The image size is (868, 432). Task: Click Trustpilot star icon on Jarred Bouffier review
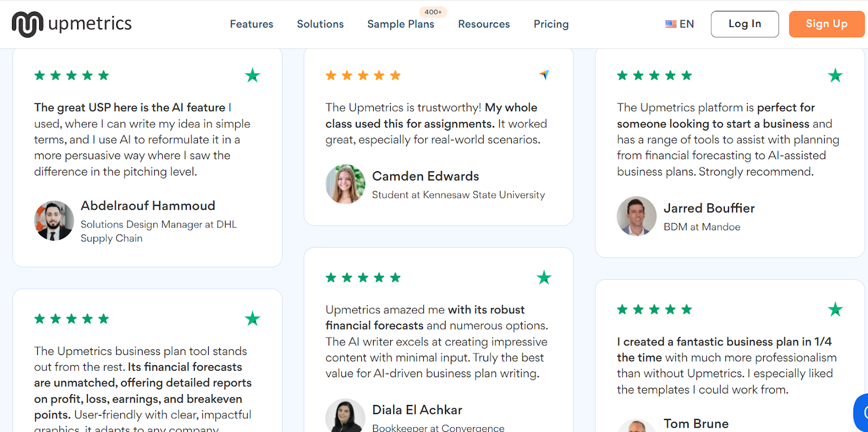coord(835,75)
